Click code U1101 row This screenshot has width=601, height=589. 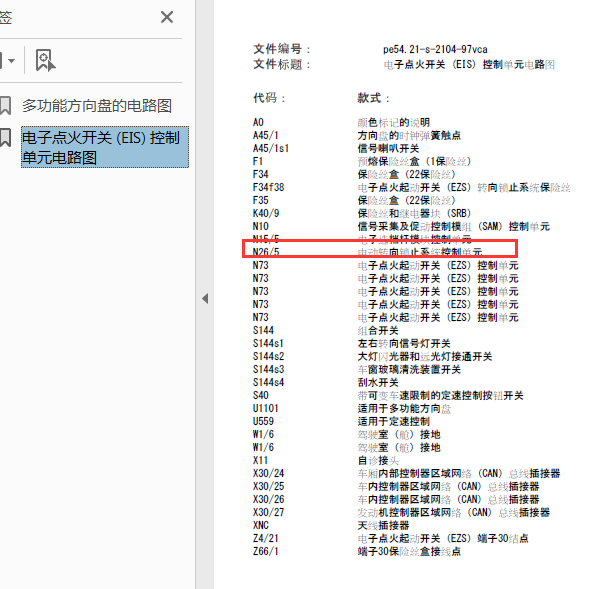point(352,409)
